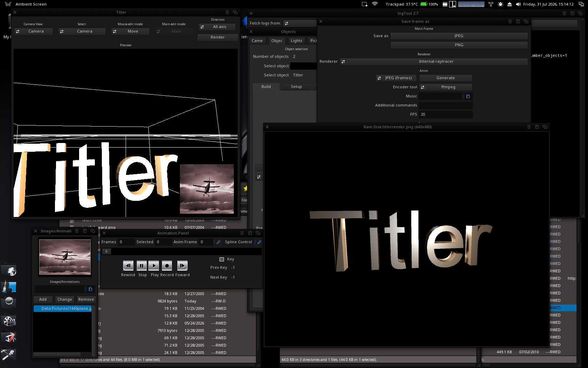Change Encoder tool from ffmpeg

click(x=446, y=87)
